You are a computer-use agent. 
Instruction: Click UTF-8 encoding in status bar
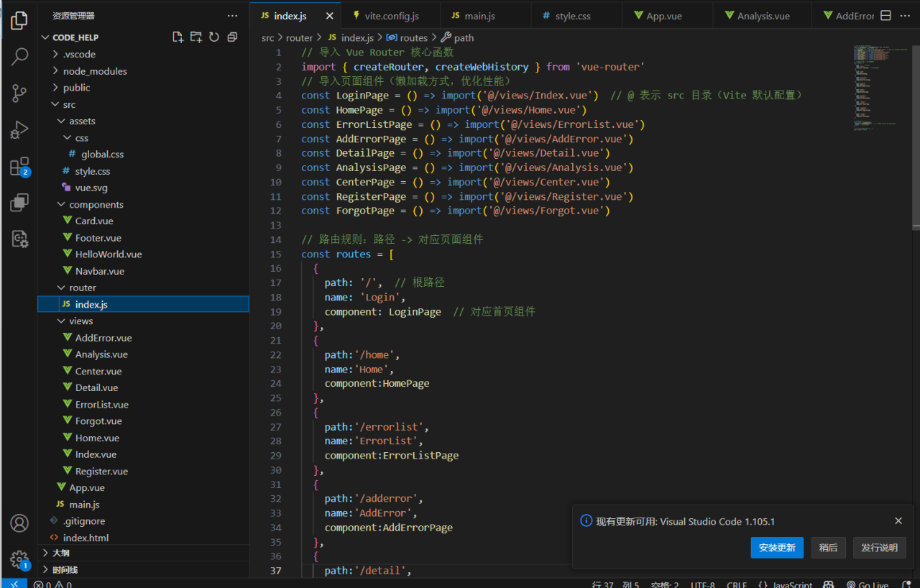coord(703,584)
